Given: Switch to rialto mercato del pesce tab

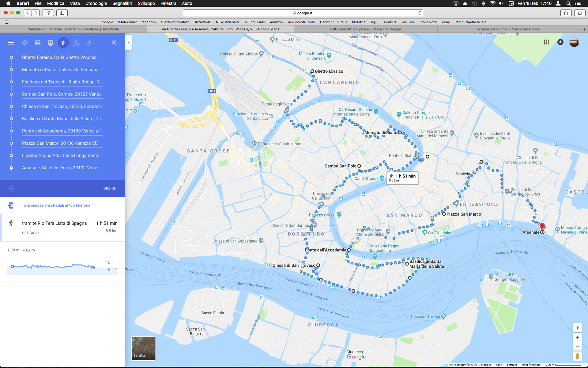Looking at the screenshot, I should coord(366,29).
